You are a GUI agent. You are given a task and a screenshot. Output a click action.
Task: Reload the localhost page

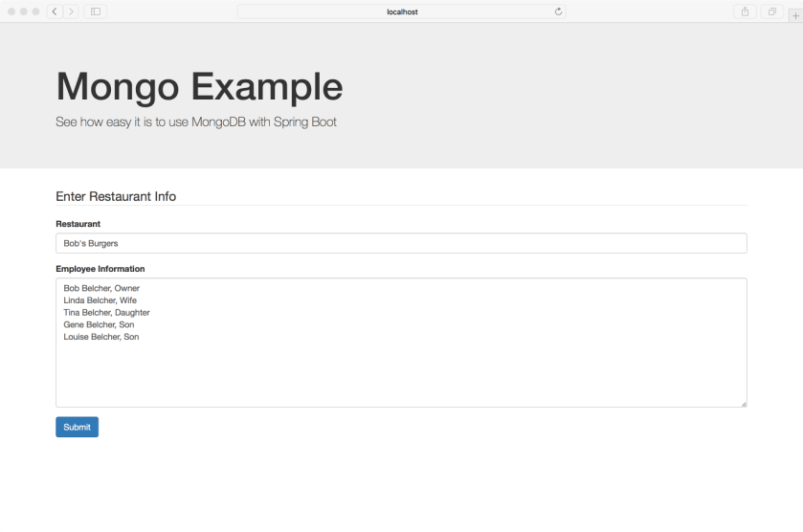558,11
